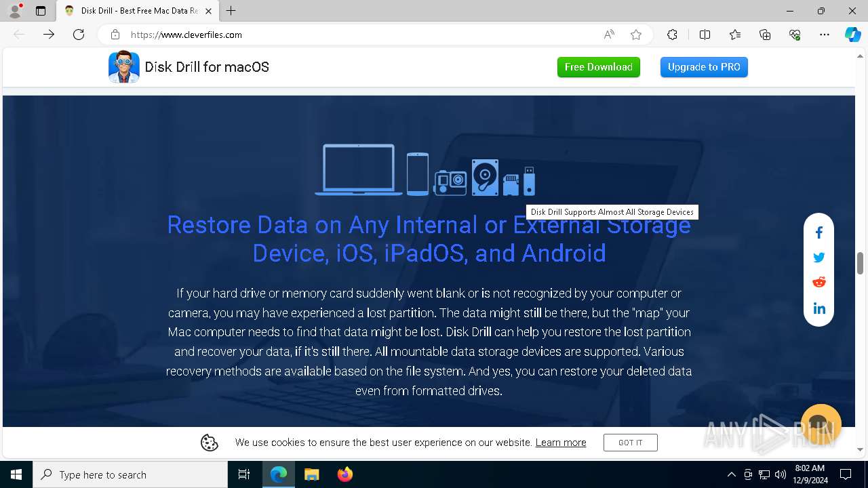Screen dimensions: 868x488
Task: Open a new browser tab
Action: point(231,11)
